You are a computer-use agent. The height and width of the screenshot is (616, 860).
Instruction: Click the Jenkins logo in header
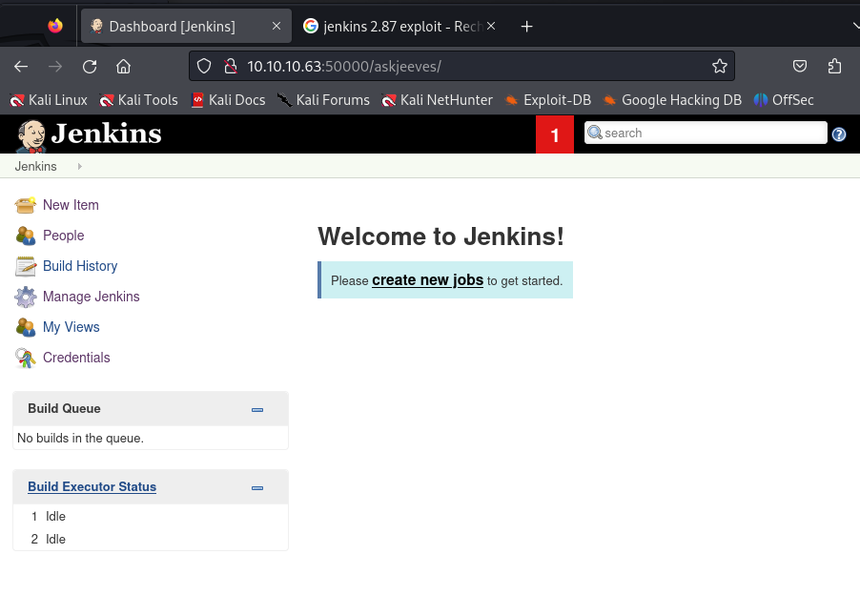[89, 134]
